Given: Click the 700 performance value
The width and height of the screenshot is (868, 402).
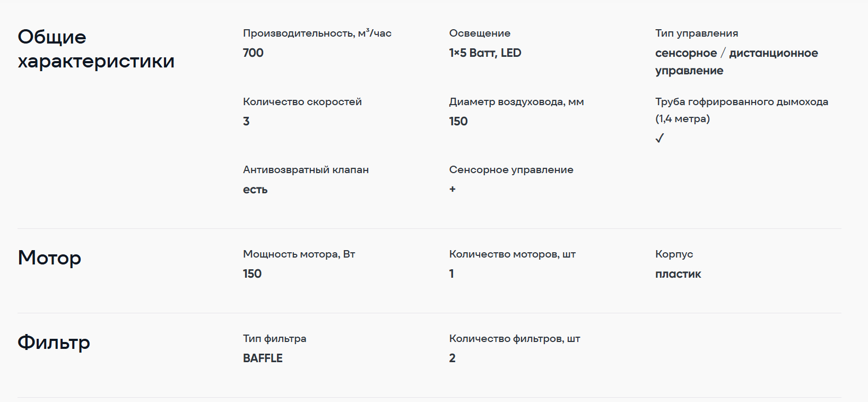Looking at the screenshot, I should [x=253, y=53].
